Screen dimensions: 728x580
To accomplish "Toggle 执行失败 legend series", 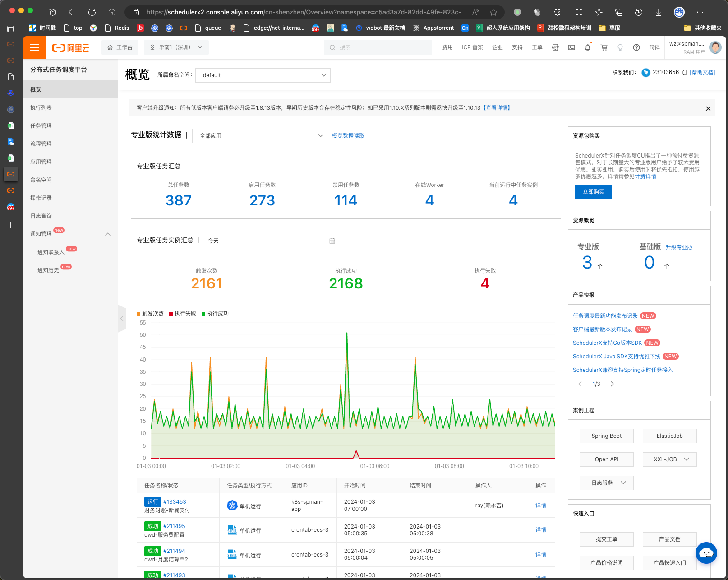I will pyautogui.click(x=183, y=314).
